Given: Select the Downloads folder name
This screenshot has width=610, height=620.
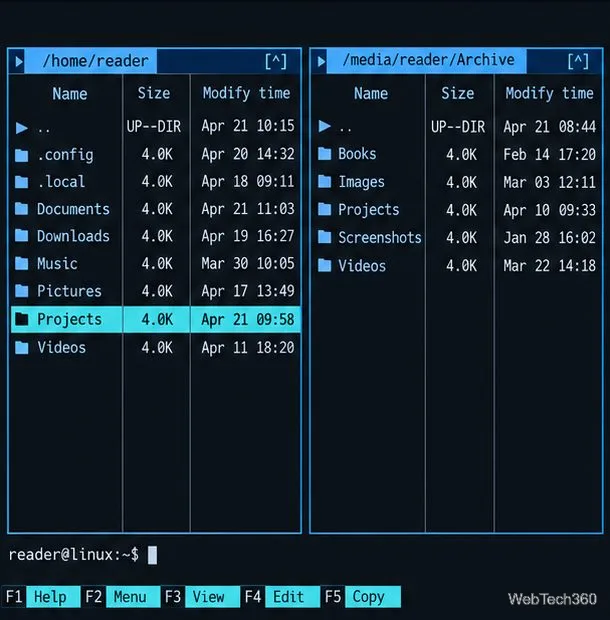Looking at the screenshot, I should pos(73,236).
